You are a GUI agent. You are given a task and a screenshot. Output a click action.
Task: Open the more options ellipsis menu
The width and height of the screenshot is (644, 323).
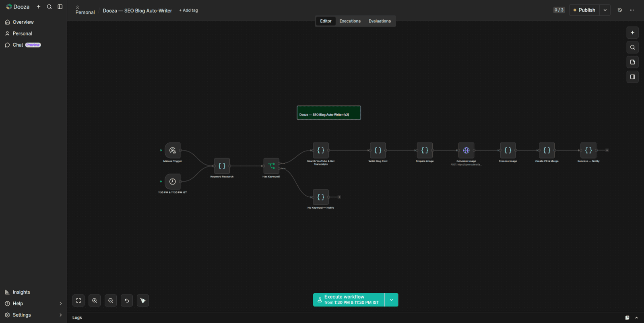click(x=632, y=10)
